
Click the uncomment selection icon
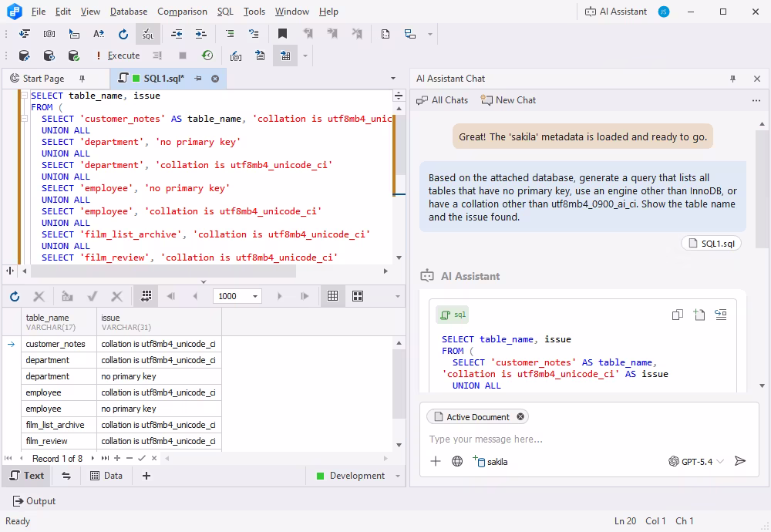coord(254,34)
